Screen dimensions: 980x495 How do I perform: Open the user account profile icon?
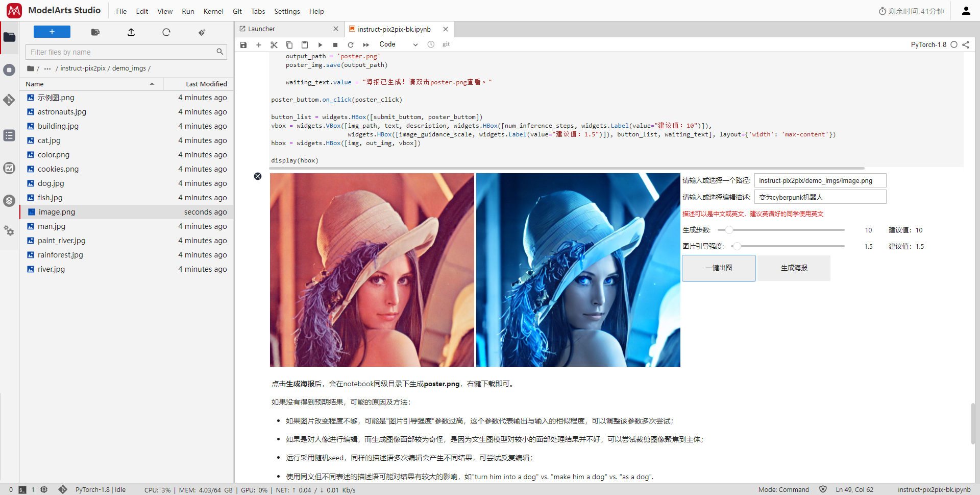point(966,11)
